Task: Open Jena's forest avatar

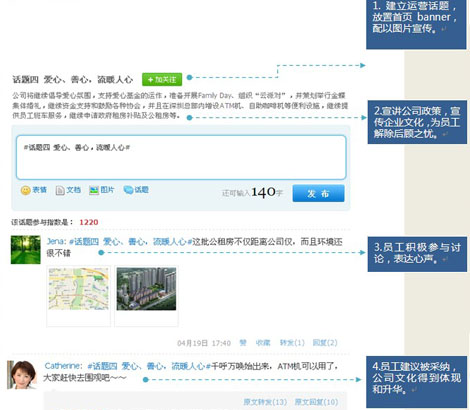Action: coord(26,250)
